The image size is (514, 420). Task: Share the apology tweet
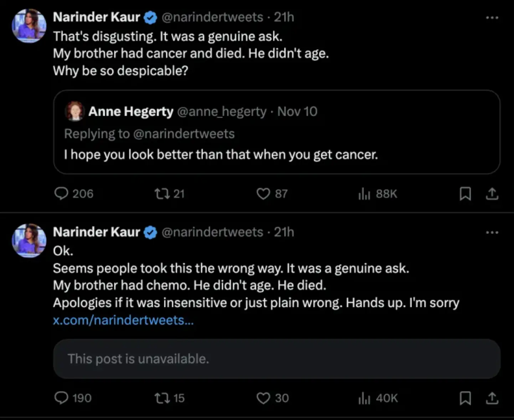tap(492, 398)
